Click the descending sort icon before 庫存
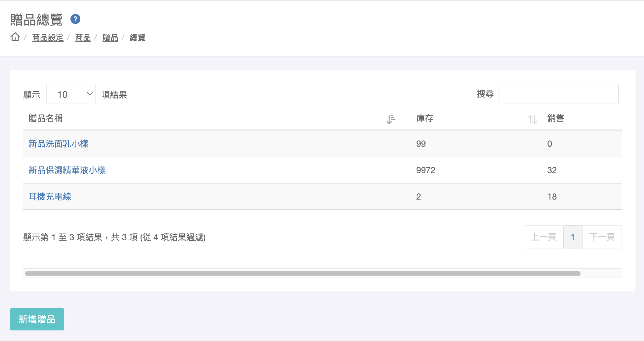This screenshot has width=644, height=341. tap(391, 119)
